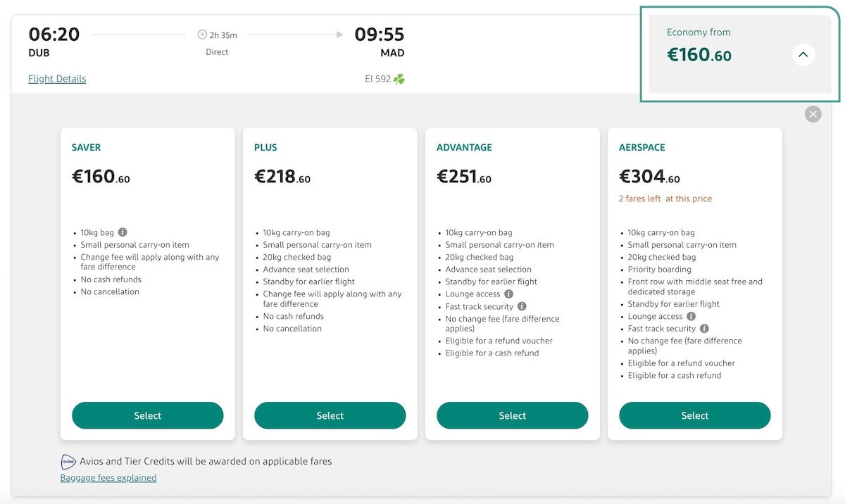Click the AERSPACE fare heading

click(x=642, y=148)
